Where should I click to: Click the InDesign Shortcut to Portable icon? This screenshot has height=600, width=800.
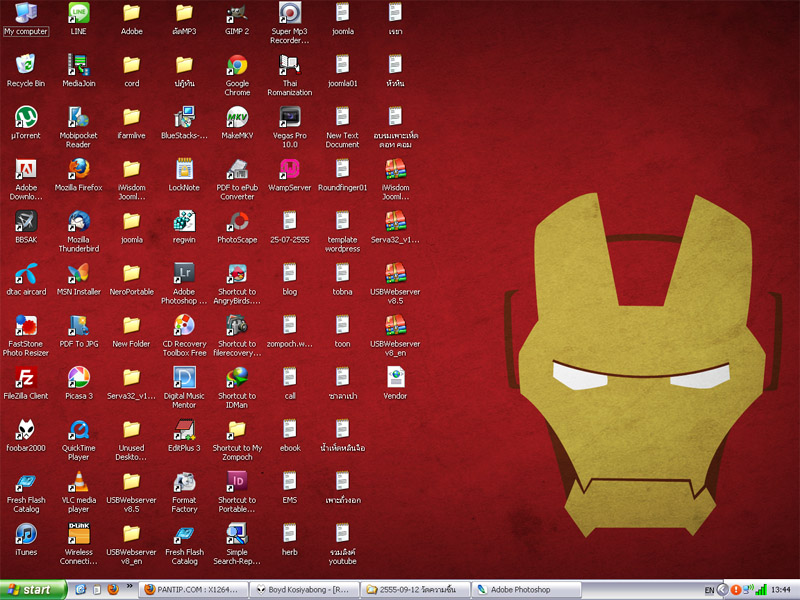(237, 492)
